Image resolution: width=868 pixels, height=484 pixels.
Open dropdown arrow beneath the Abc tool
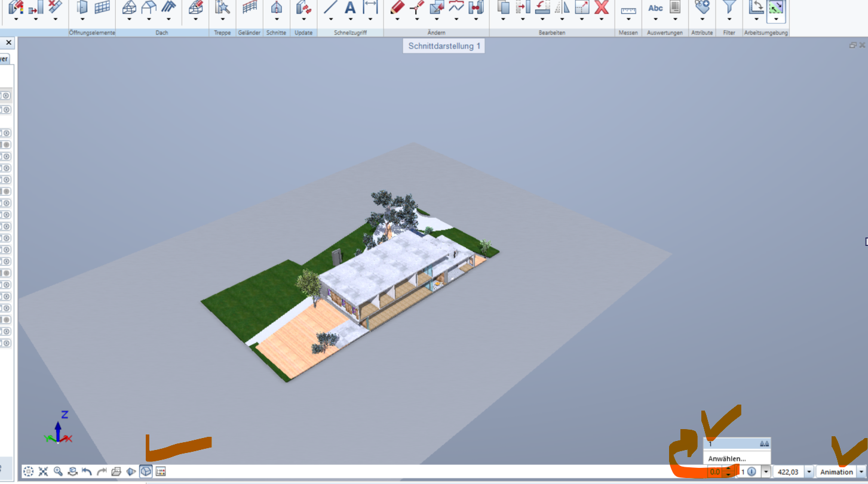pyautogui.click(x=655, y=19)
